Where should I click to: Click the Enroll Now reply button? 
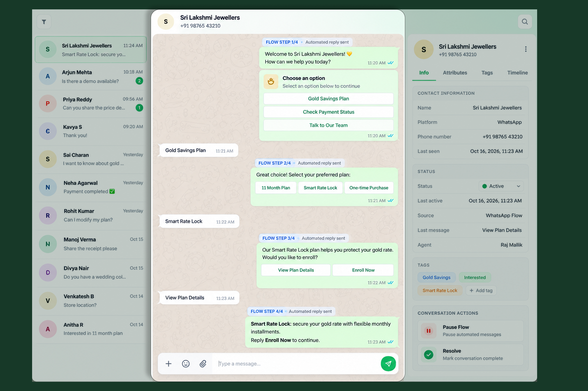[363, 270]
